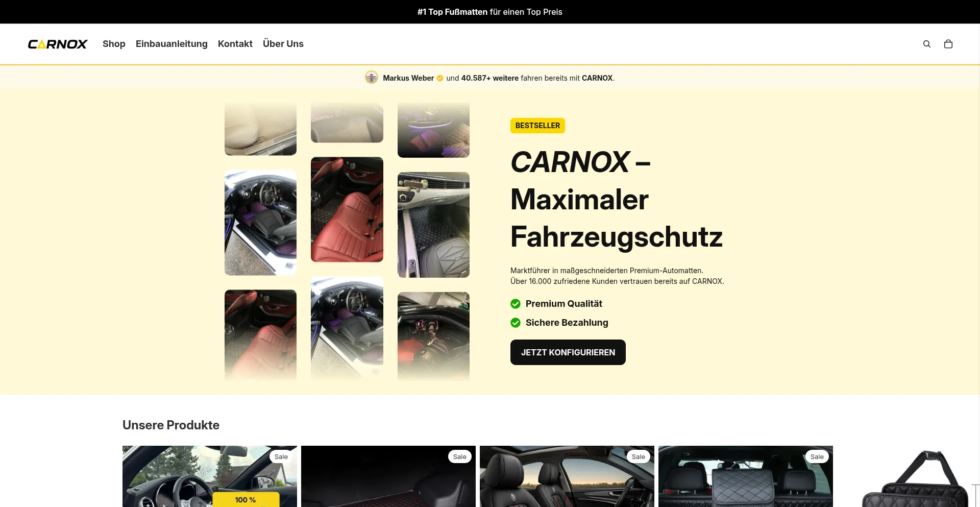Open left-column photo of purple mats in white car
This screenshot has width=980, height=507.
coord(260,223)
